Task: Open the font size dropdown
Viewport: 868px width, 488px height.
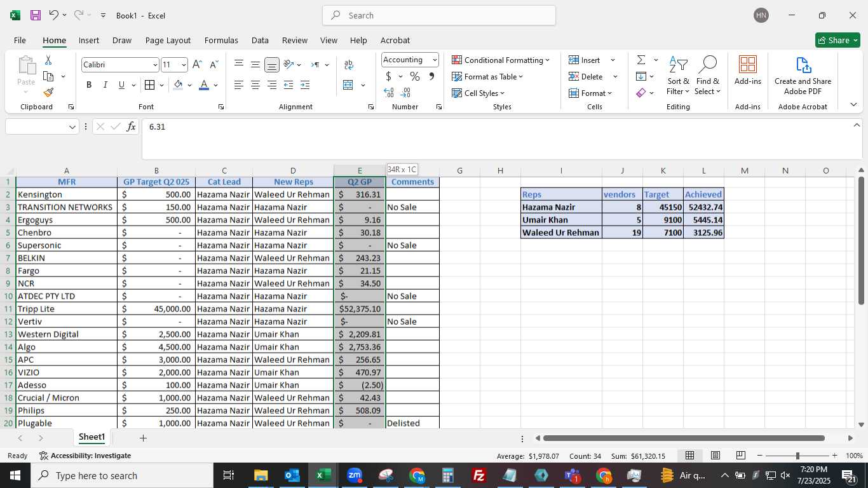Action: click(184, 65)
